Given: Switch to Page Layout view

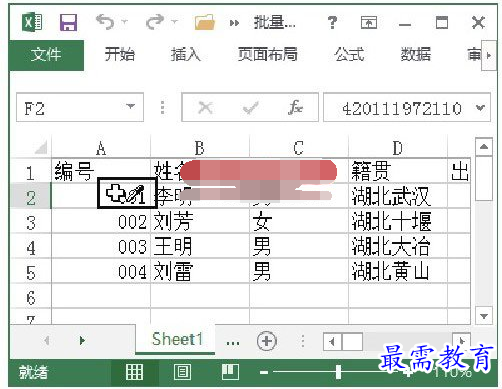Looking at the screenshot, I should point(182,372).
